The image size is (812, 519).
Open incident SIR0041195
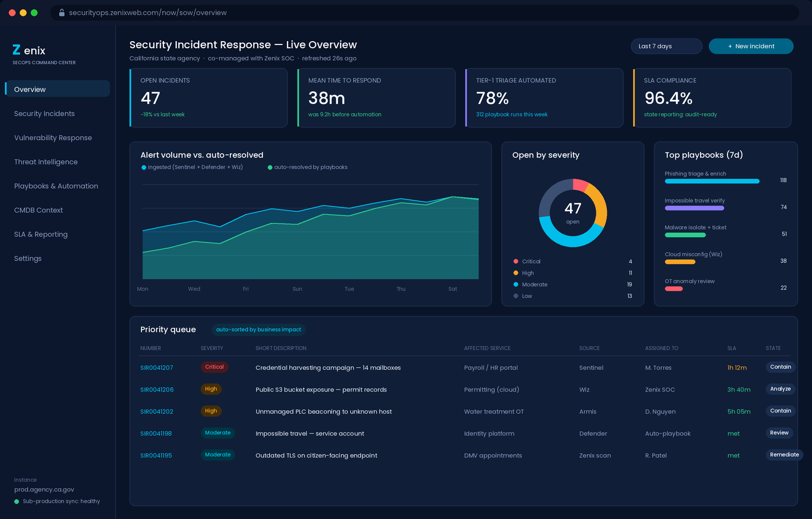point(156,455)
